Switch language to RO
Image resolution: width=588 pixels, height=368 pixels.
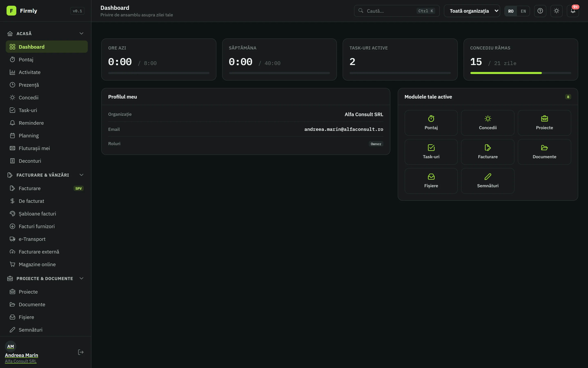click(511, 11)
